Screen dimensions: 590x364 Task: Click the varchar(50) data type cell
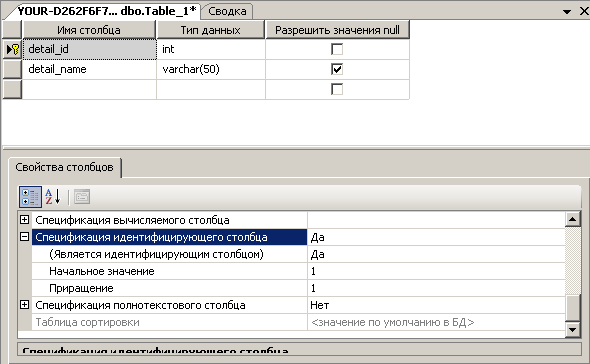pyautogui.click(x=211, y=69)
